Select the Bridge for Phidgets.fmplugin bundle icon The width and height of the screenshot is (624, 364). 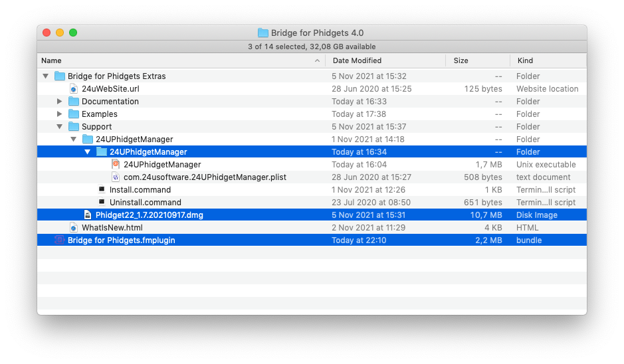59,240
